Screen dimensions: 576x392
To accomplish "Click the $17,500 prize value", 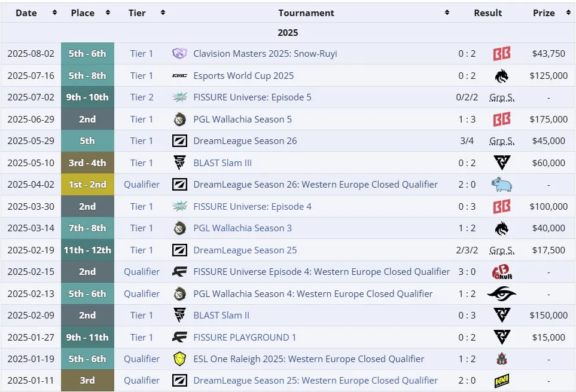I will click(x=548, y=250).
